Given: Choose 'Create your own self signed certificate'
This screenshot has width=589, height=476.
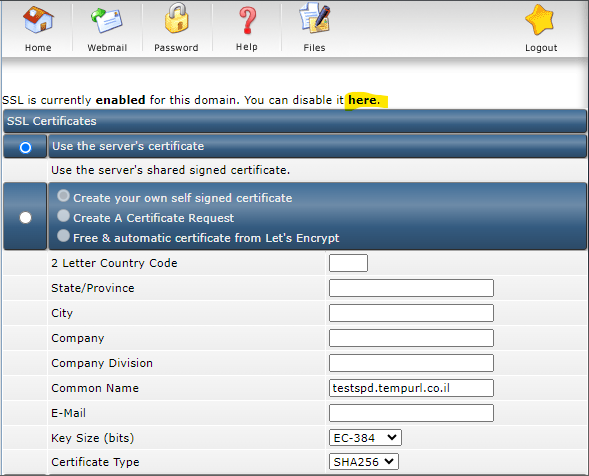Looking at the screenshot, I should pyautogui.click(x=63, y=196).
